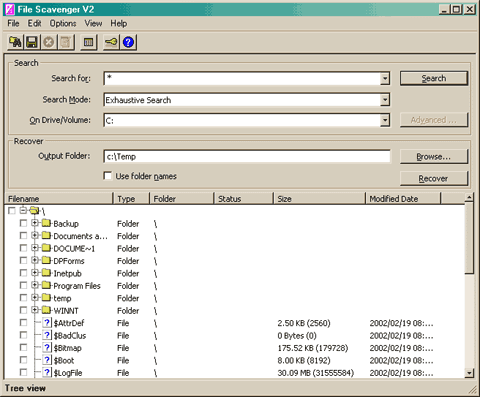Expand the Program Files folder node
Screen dimensions: 480x397
click(x=34, y=285)
